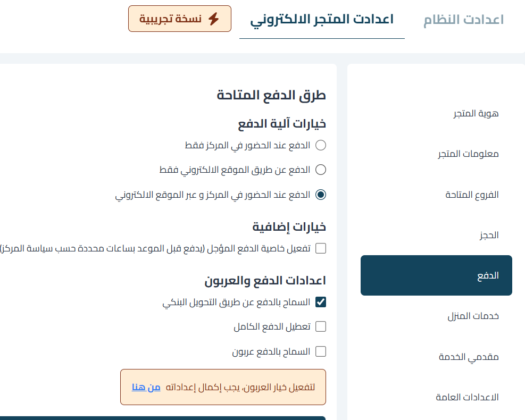Uncheck السماح بالدفع عن طريق التحويل البنكي
525x420 pixels.
[x=321, y=302]
